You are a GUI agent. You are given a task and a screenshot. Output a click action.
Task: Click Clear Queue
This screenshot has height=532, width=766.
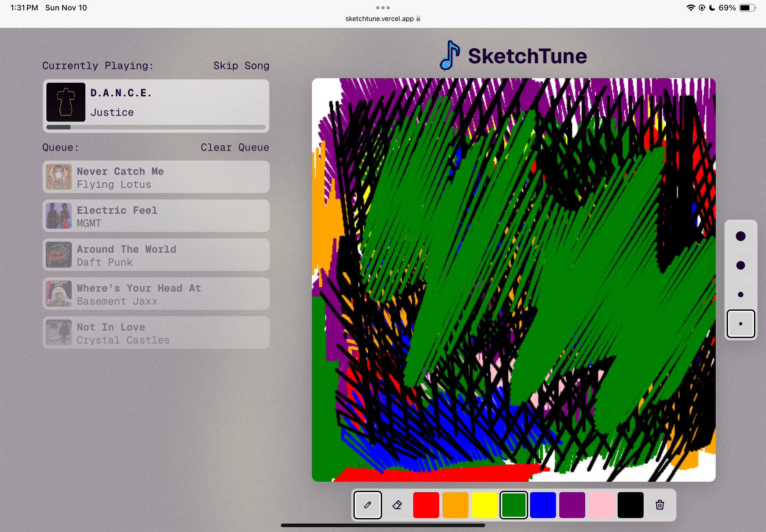click(x=235, y=147)
